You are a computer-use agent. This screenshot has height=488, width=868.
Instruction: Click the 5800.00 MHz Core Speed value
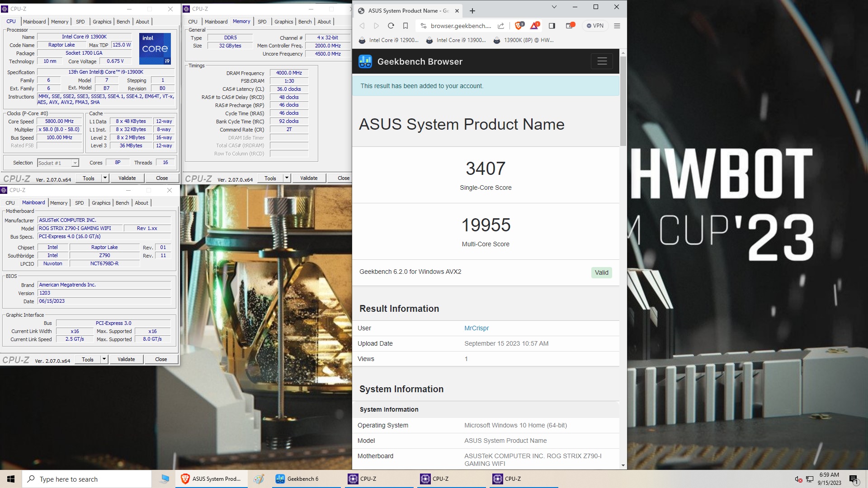pos(59,121)
